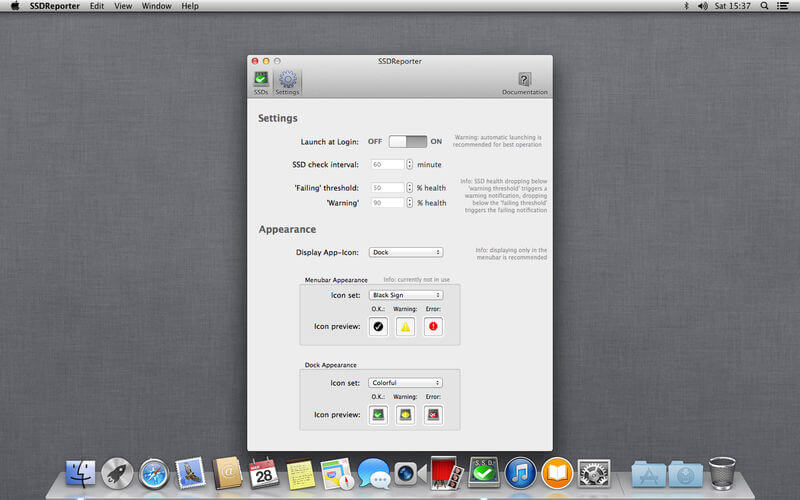The width and height of the screenshot is (800, 500).
Task: Expand the Menubar Icon set dropdown
Action: [405, 295]
